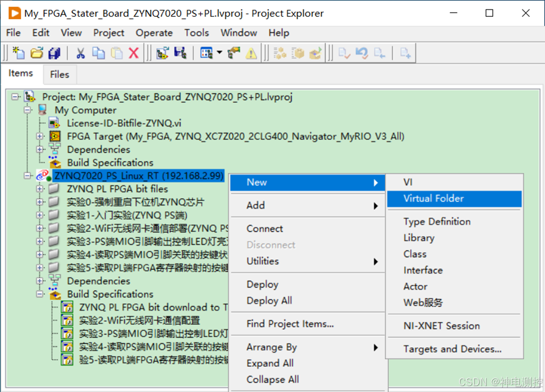Select the ZYNQ PL FPGA bit download build item
This screenshot has height=392, width=545.
point(153,307)
